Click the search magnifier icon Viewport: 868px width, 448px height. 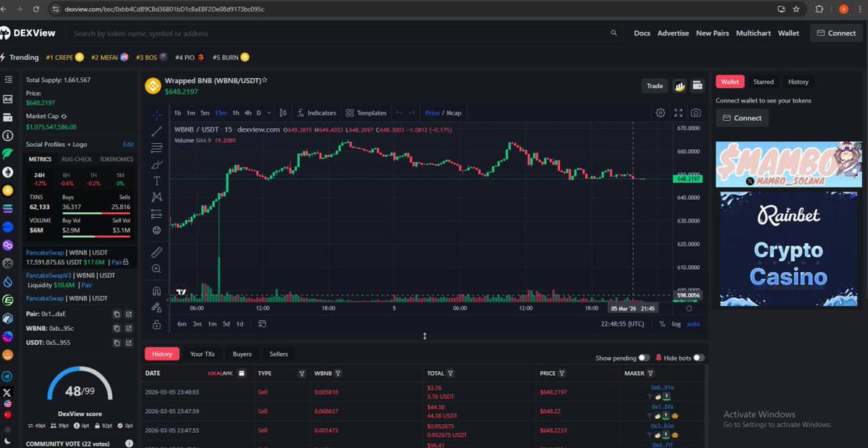point(613,33)
